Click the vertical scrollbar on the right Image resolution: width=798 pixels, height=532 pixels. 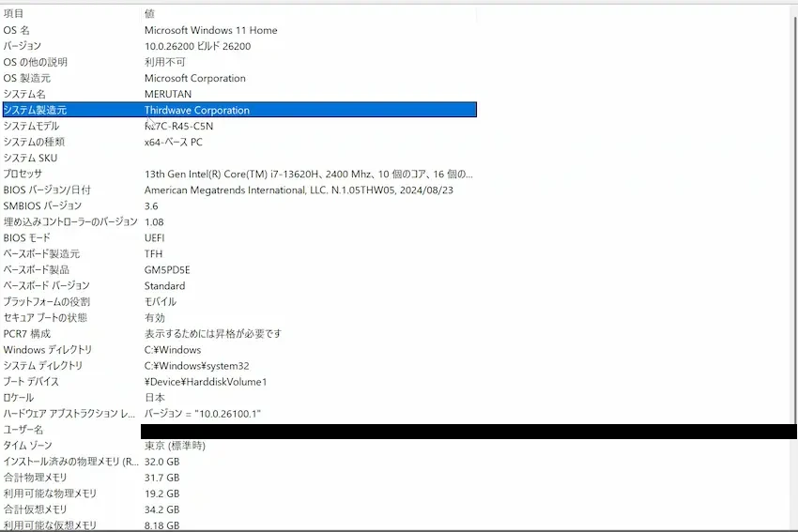795,219
